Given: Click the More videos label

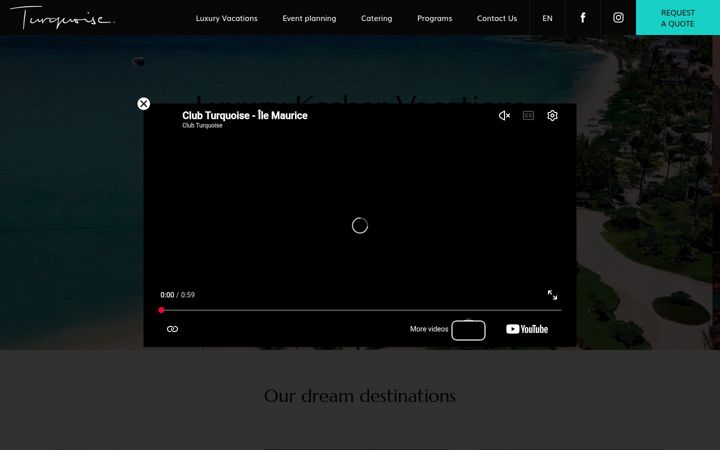Looking at the screenshot, I should click(x=429, y=329).
